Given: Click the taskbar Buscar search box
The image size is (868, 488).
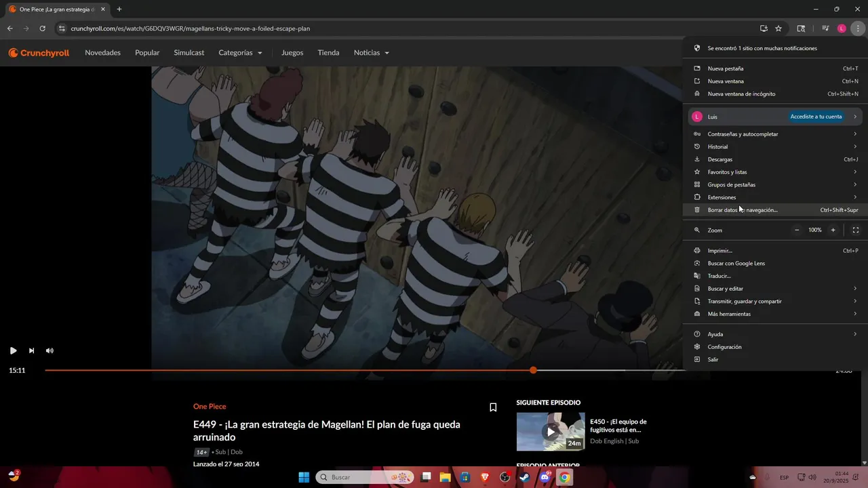Looking at the screenshot, I should 365,477.
